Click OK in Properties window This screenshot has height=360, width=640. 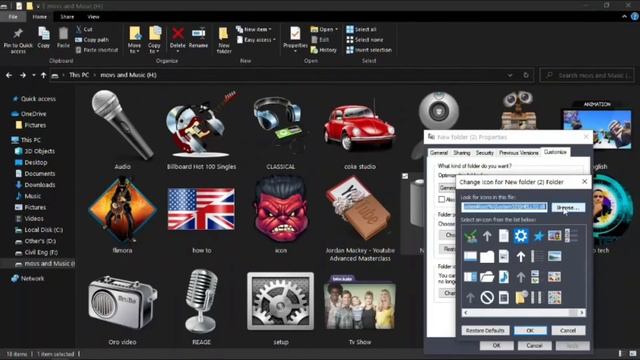pyautogui.click(x=496, y=345)
